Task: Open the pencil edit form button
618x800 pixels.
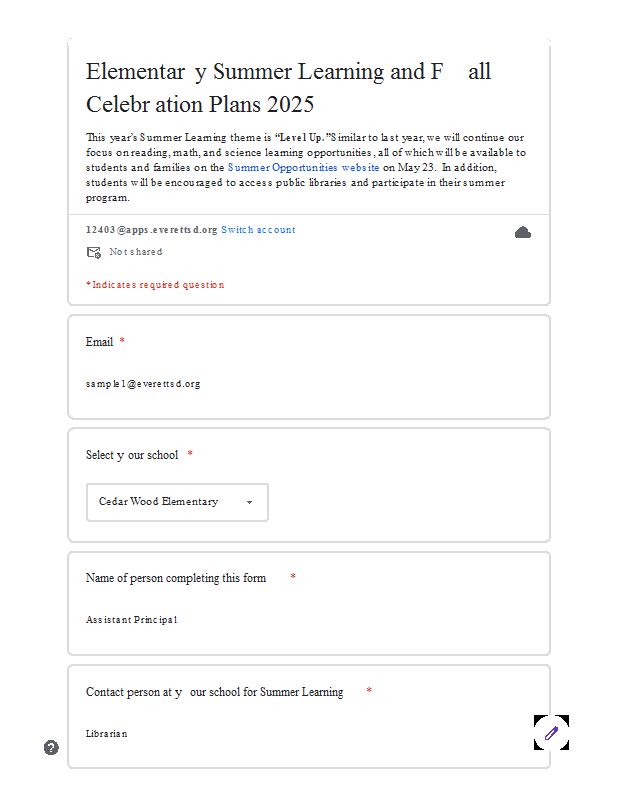Action: (551, 733)
